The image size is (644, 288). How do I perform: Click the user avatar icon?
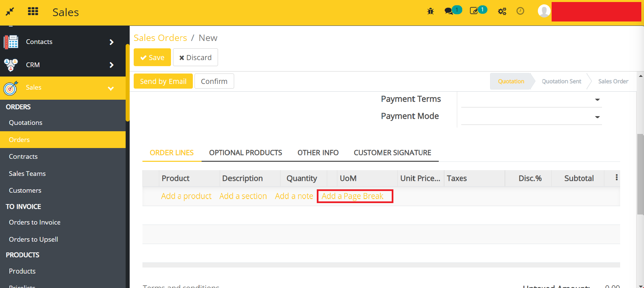[544, 11]
